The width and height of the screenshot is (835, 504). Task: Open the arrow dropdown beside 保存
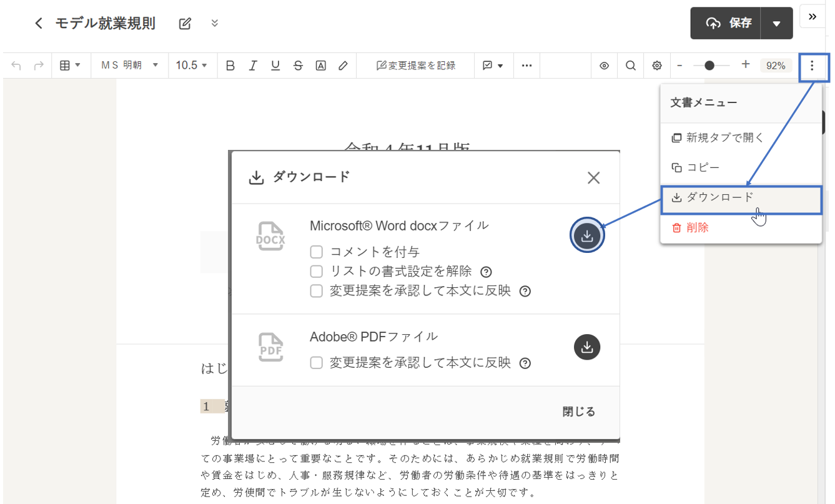pos(776,24)
